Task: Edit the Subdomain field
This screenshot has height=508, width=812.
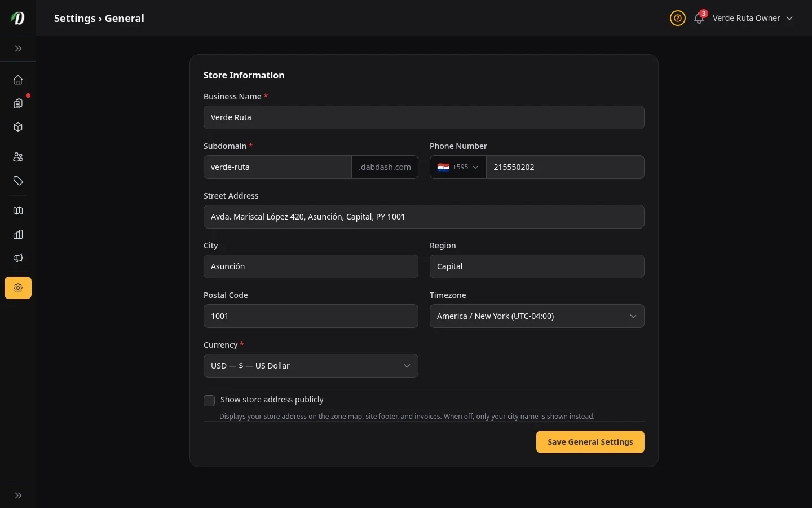Action: (x=277, y=167)
